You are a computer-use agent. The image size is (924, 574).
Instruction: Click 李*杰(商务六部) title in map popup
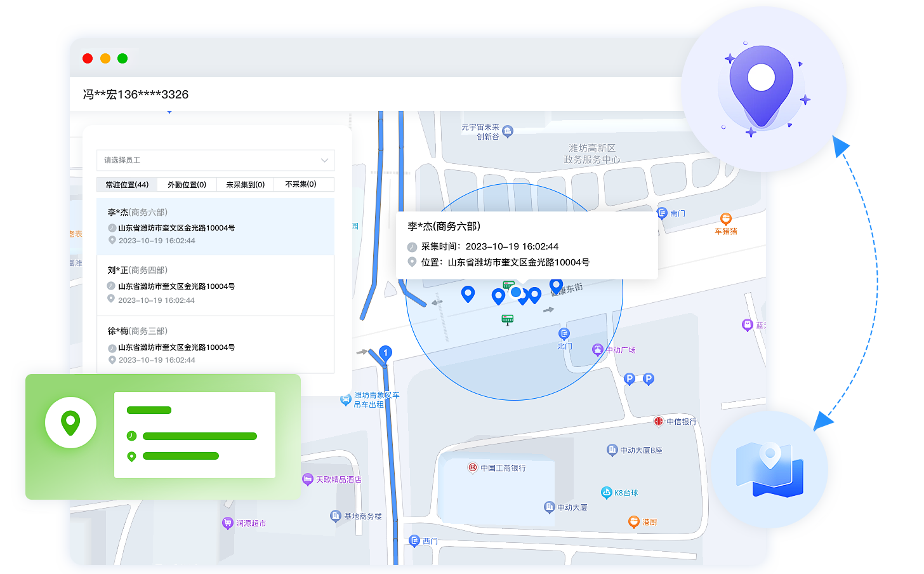[444, 227]
